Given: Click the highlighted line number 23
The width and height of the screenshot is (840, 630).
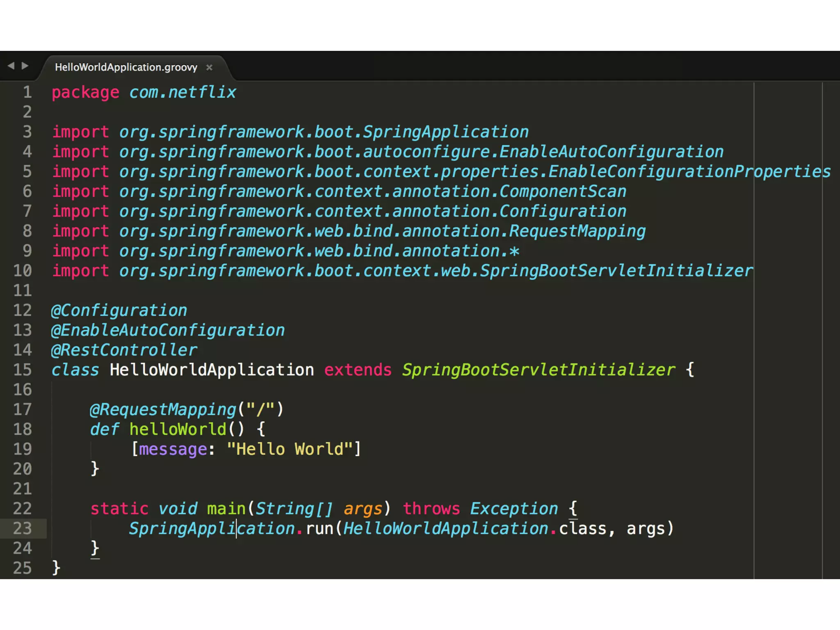Looking at the screenshot, I should 23,528.
